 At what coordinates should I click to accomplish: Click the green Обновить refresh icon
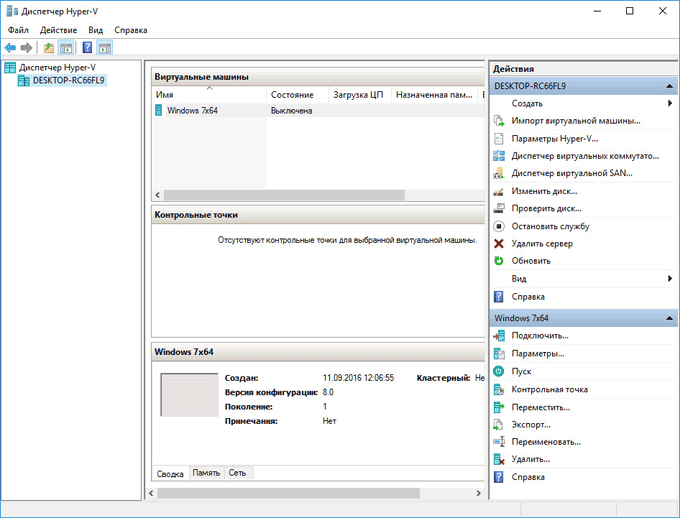[x=499, y=261]
